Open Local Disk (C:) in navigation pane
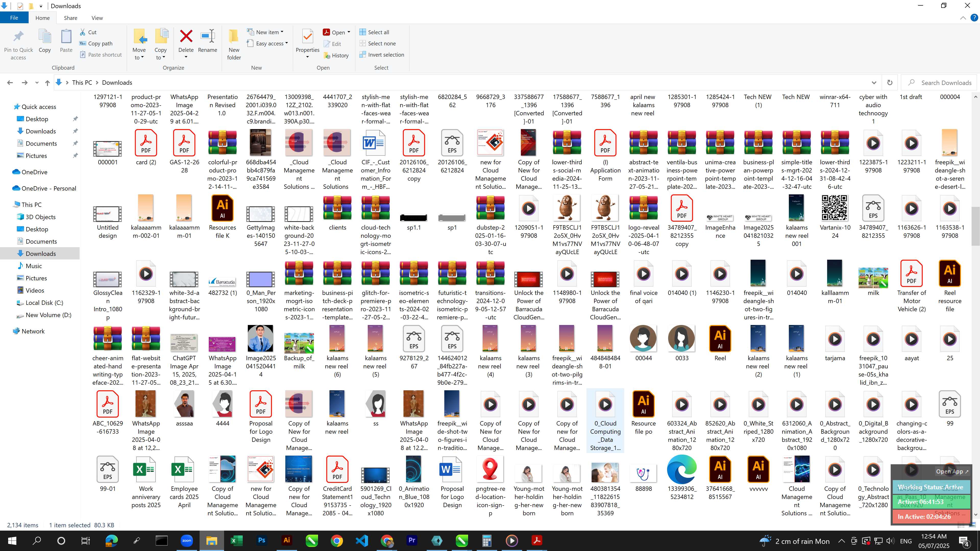Image resolution: width=980 pixels, height=551 pixels. tap(44, 303)
